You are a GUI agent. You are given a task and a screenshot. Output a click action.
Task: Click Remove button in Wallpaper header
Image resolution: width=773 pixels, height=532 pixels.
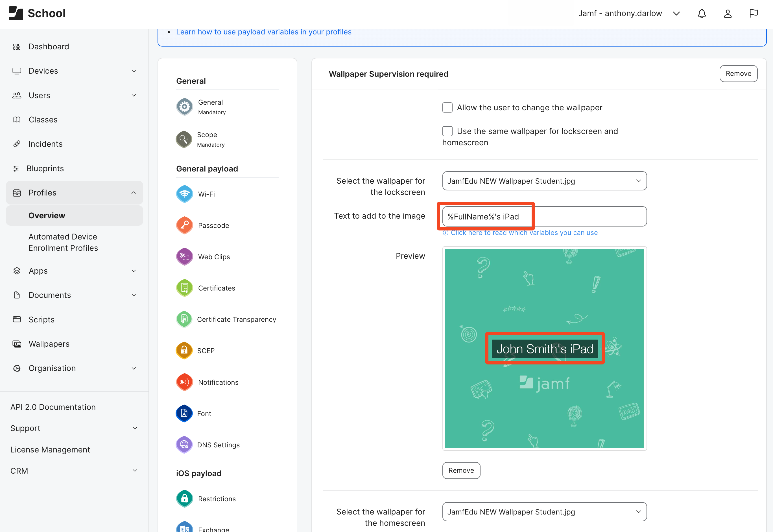(738, 74)
